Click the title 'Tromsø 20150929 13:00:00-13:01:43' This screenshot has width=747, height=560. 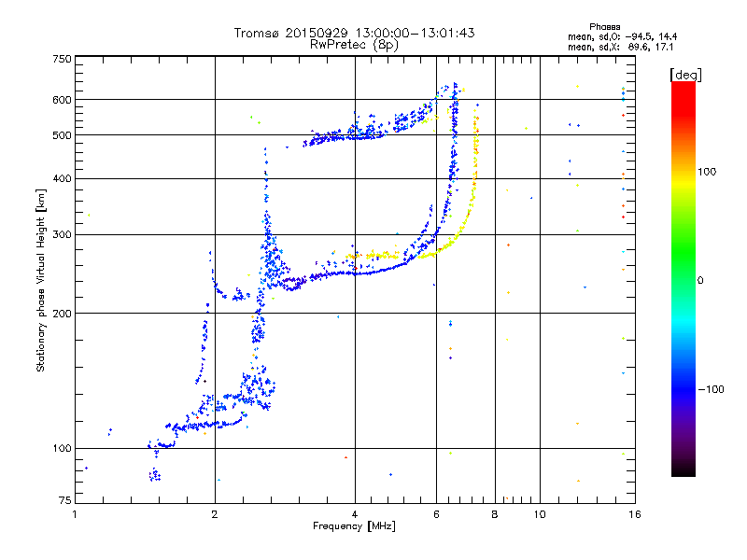click(x=354, y=33)
